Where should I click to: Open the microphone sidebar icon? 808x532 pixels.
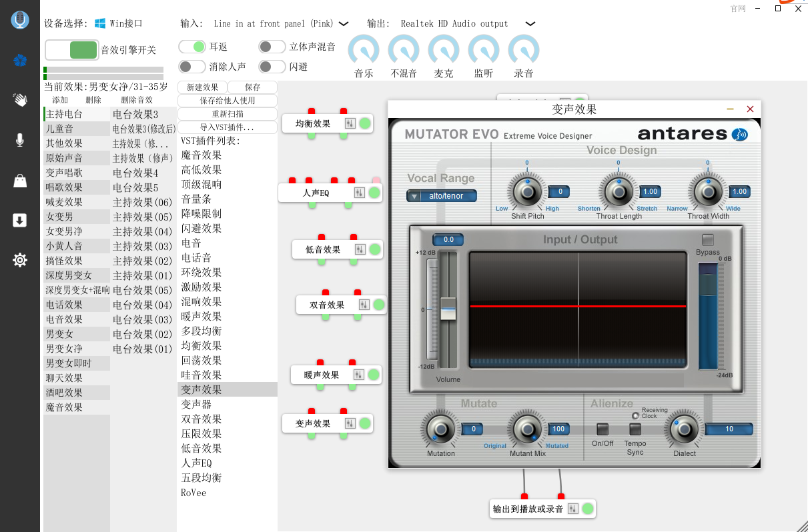pyautogui.click(x=20, y=140)
